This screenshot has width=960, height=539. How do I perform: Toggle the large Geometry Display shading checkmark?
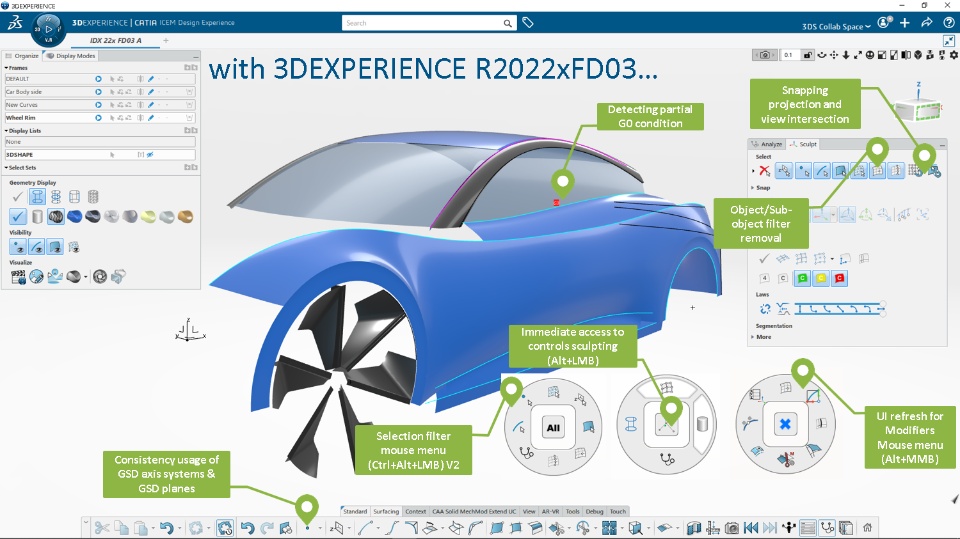(18, 216)
